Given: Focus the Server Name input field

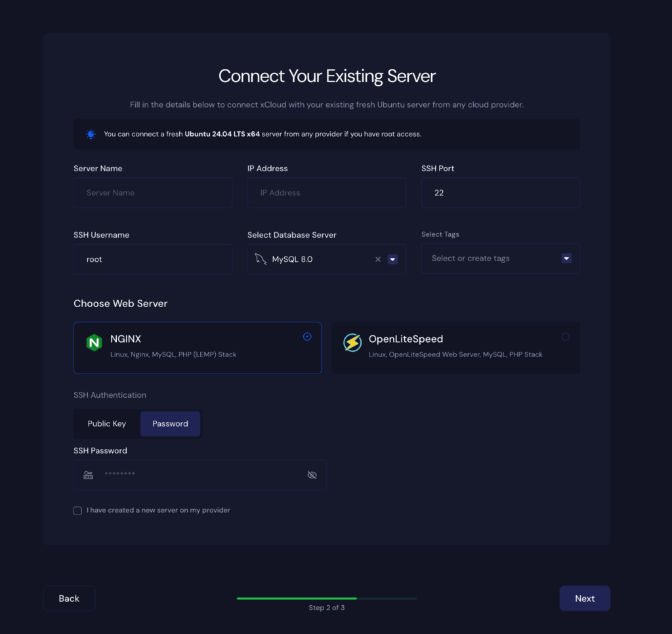Looking at the screenshot, I should [153, 193].
